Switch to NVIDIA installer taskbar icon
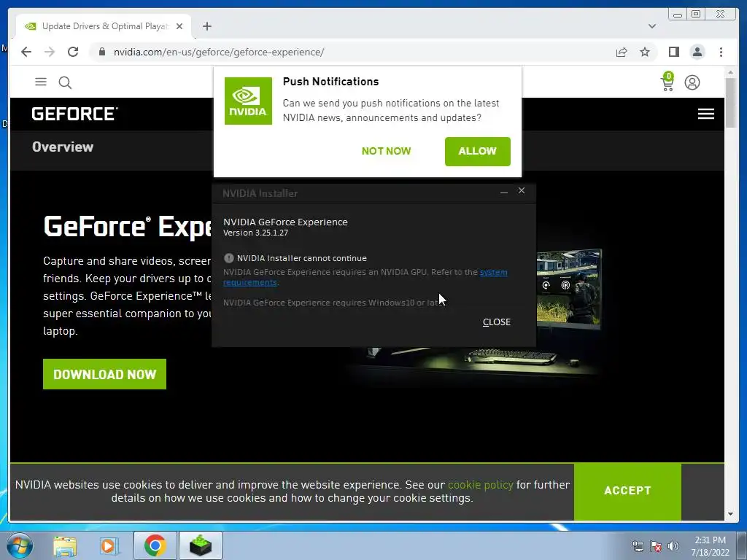 click(x=201, y=545)
